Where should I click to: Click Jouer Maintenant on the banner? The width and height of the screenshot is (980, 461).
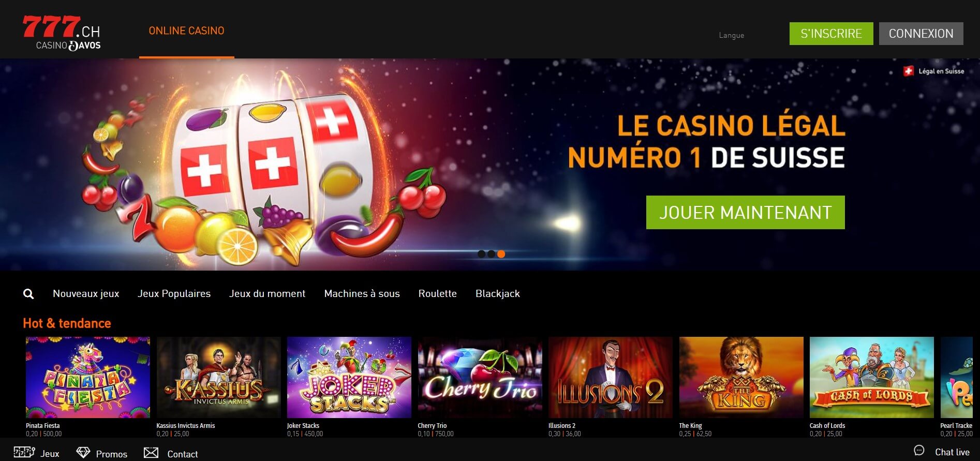point(745,212)
